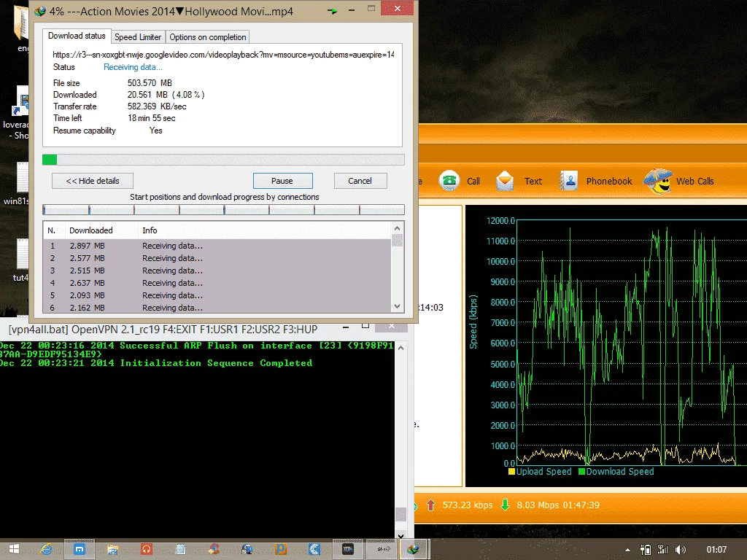This screenshot has width=747, height=560.
Task: Open File Explorer from taskbar
Action: 112,549
